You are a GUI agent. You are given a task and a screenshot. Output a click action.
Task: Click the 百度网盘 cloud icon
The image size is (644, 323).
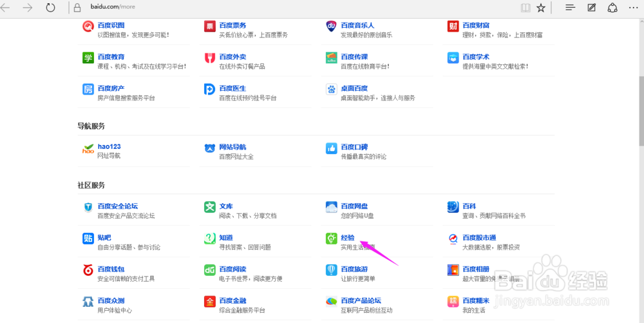331,207
